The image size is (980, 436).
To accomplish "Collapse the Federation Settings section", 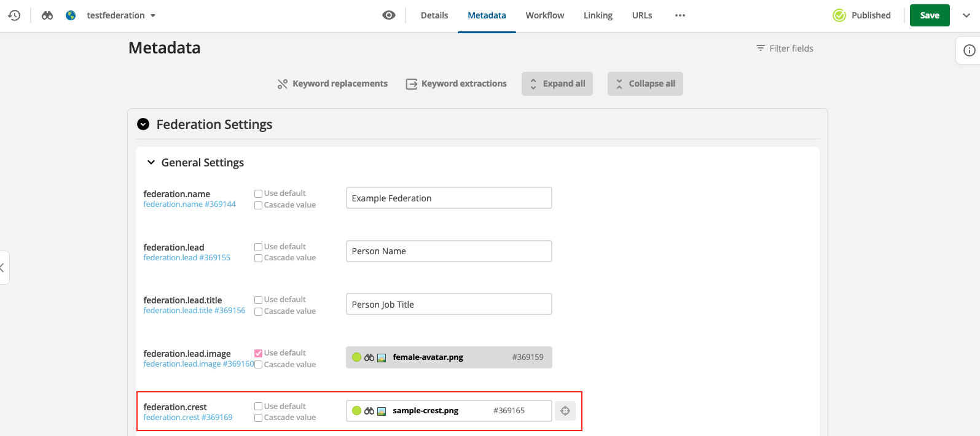I will point(143,124).
